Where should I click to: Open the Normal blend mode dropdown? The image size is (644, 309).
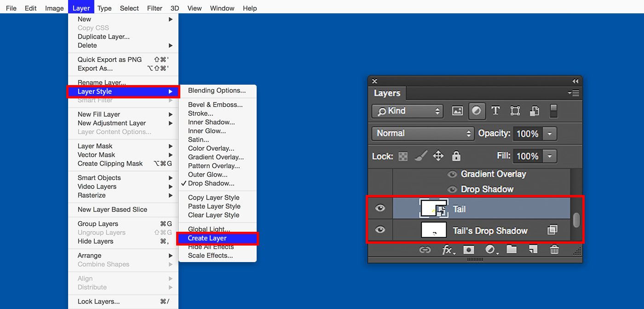point(422,133)
